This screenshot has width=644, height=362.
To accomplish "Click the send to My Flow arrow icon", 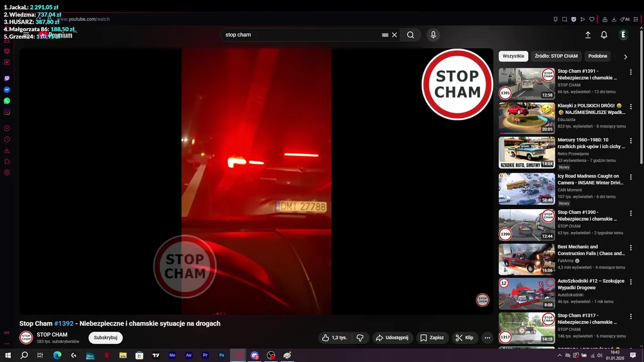I will 583,20.
